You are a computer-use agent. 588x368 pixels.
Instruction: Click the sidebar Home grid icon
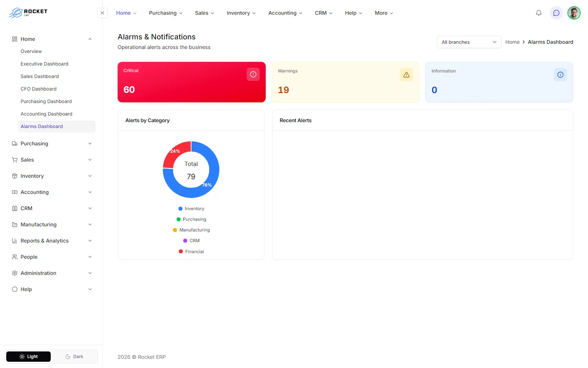15,39
